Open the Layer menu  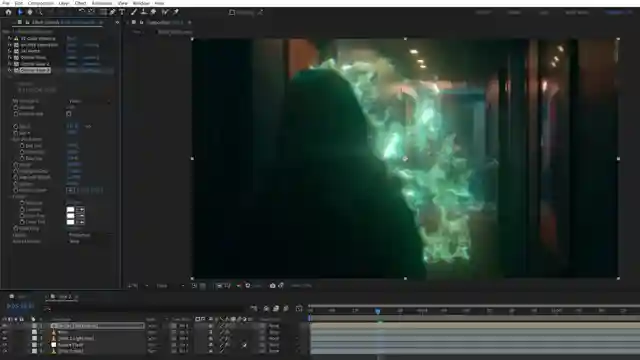click(x=64, y=3)
